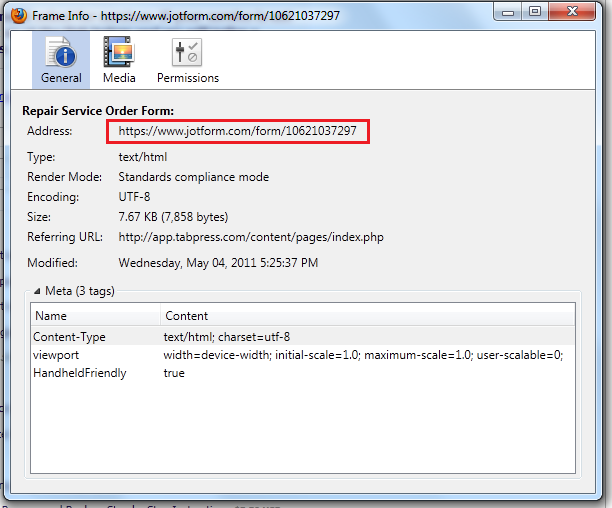Click the 7.67 KB Size value
Screen dimensions: 612x508
(173, 217)
